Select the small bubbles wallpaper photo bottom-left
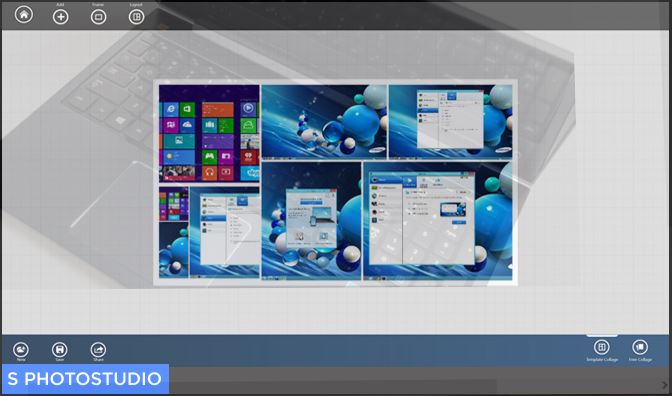 [x=174, y=250]
